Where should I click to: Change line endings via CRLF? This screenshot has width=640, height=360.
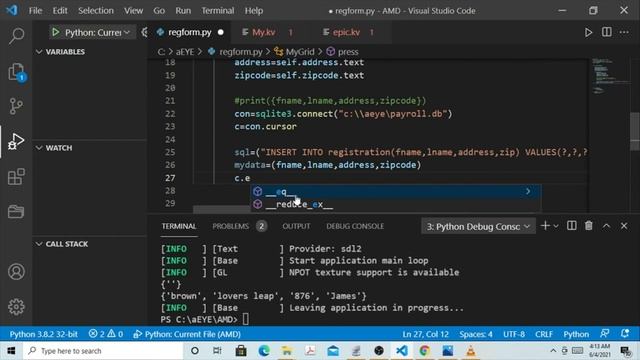pos(544,334)
